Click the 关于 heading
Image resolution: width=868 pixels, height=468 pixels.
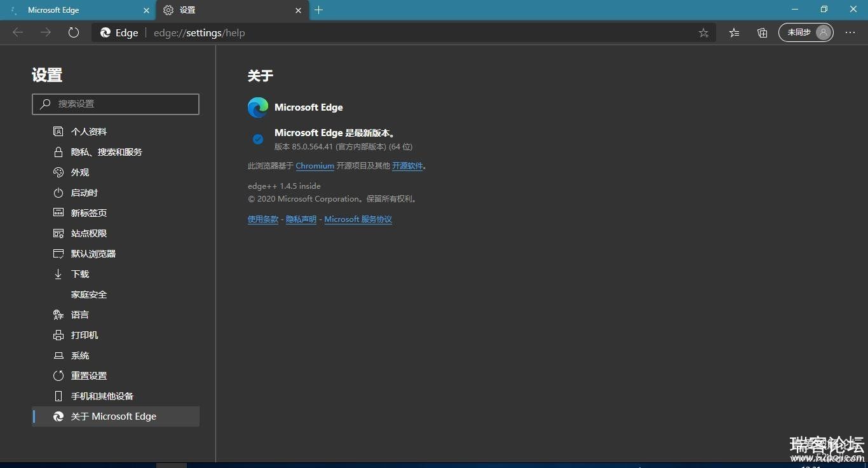pyautogui.click(x=261, y=76)
